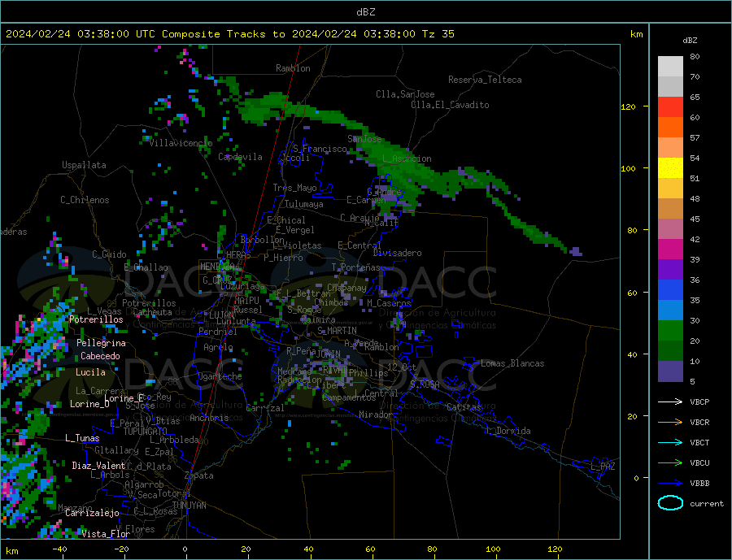This screenshot has width=732, height=560.
Task: Click the white VBCP arrow icon in legend
Action: pos(670,402)
